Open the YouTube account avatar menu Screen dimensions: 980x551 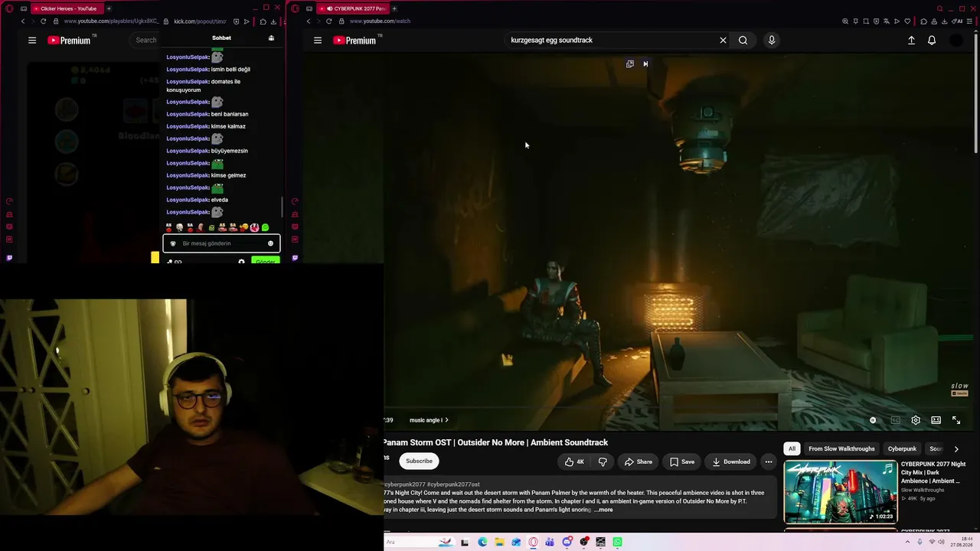coord(956,41)
